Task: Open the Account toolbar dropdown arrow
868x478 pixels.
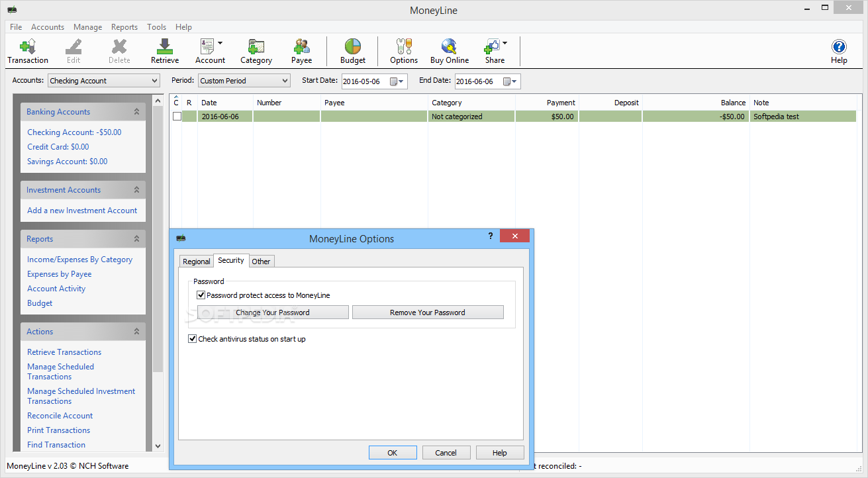Action: click(x=220, y=43)
